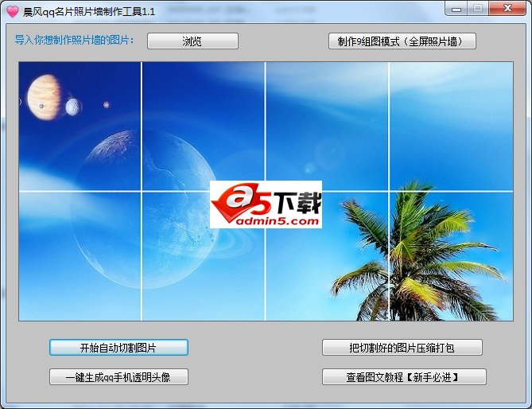This screenshot has height=409, width=532.
Task: Click the disabled maximize button
Action: click(x=478, y=9)
